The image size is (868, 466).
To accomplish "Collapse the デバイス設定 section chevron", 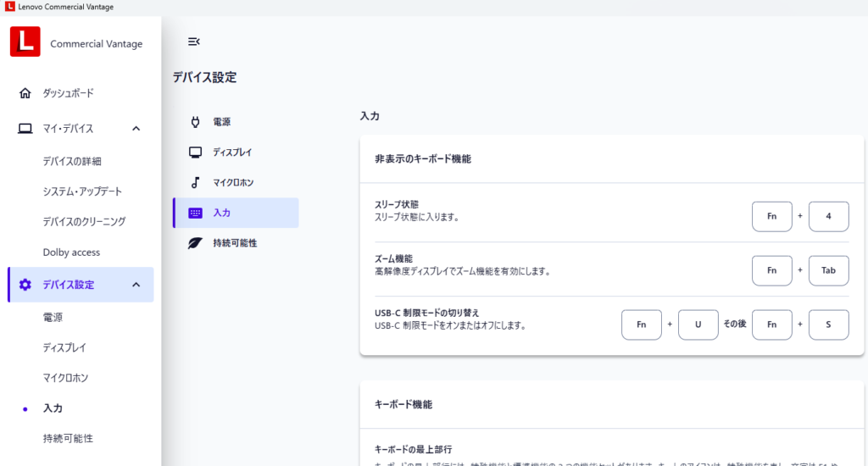I will (136, 285).
